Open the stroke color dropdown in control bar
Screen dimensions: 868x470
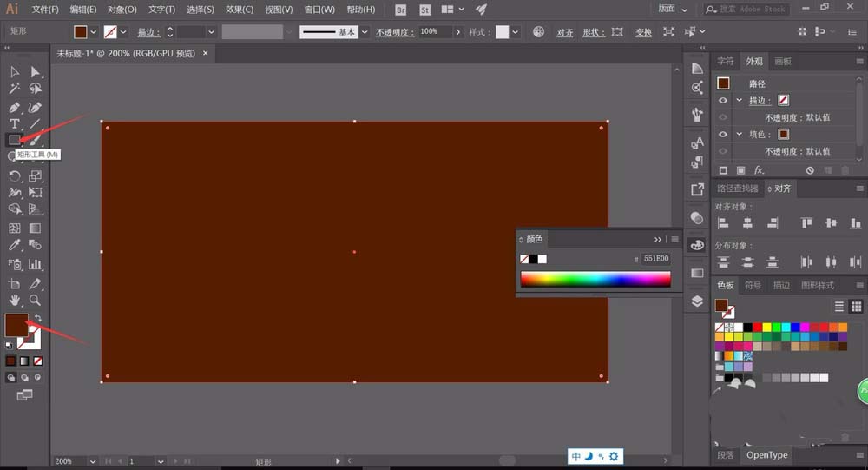pos(123,32)
